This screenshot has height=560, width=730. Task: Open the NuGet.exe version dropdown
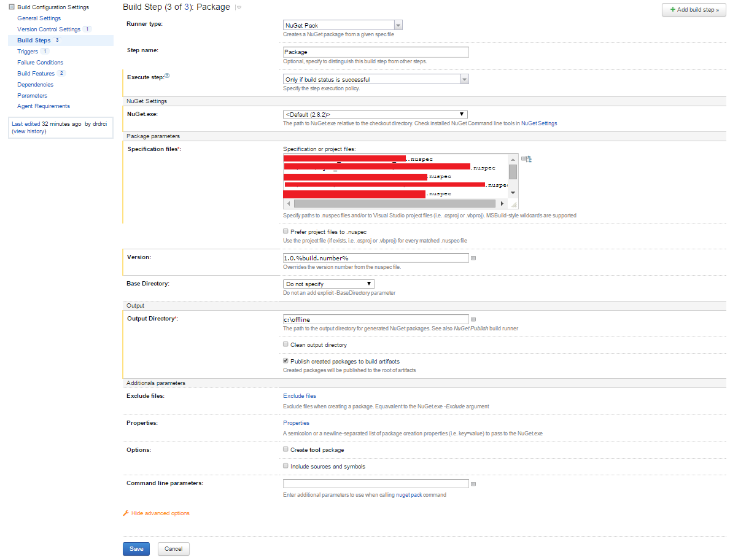click(375, 114)
